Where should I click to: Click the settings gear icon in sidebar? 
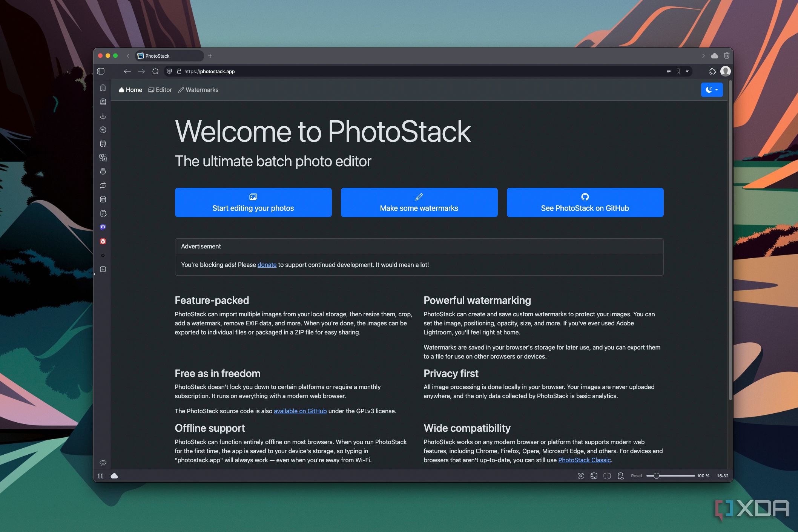[x=104, y=462]
